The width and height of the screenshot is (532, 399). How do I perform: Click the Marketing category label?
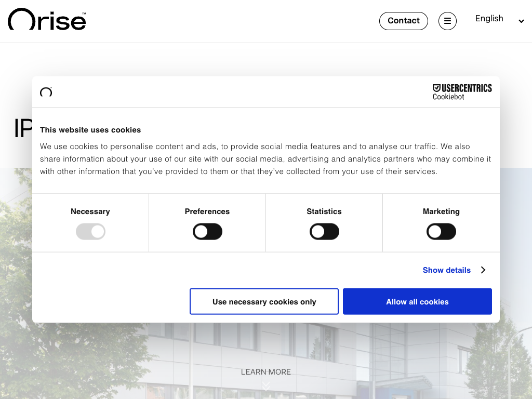coord(441,211)
